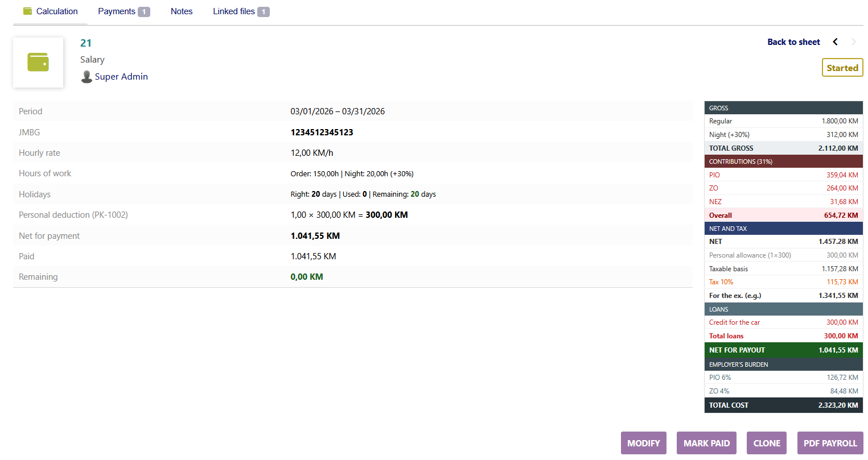Image resolution: width=868 pixels, height=460 pixels.
Task: Click the TOTAL COST row
Action: [784, 405]
